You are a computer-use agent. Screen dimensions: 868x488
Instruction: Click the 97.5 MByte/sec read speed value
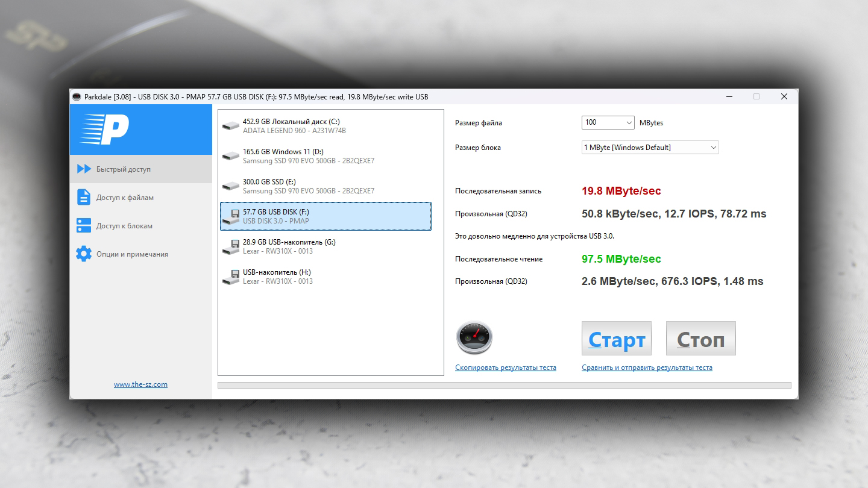621,259
